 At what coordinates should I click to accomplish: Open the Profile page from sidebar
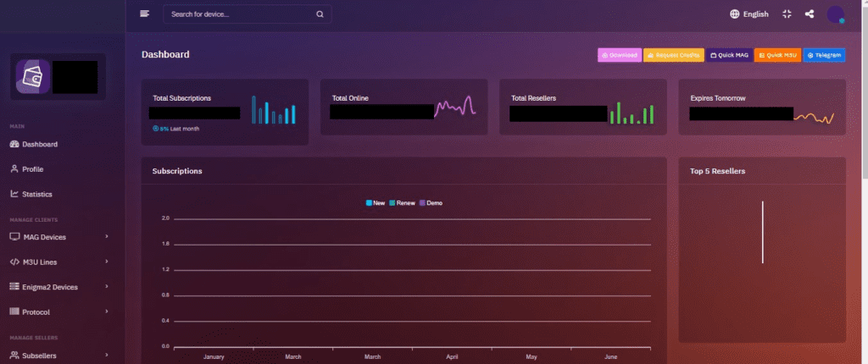point(32,169)
